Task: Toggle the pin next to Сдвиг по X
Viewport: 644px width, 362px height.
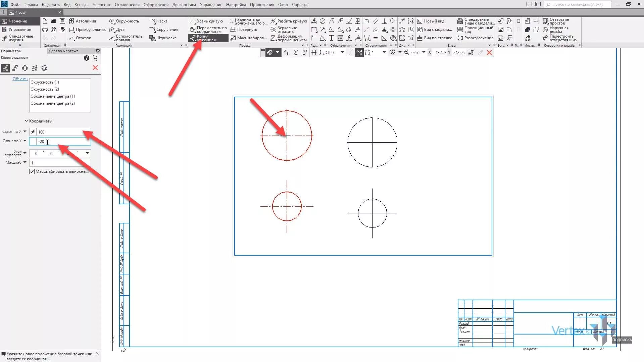Action: pos(33,132)
